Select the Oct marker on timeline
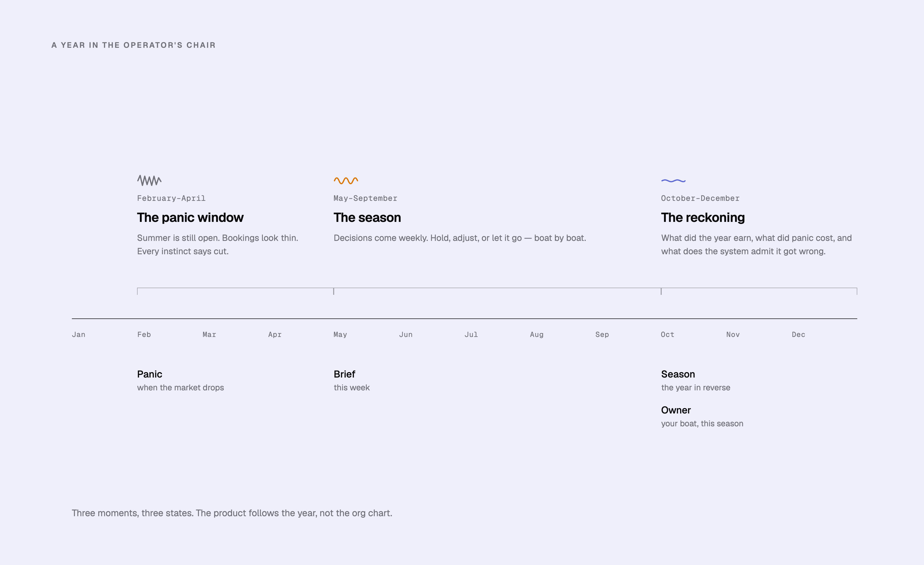The width and height of the screenshot is (924, 565). (668, 334)
